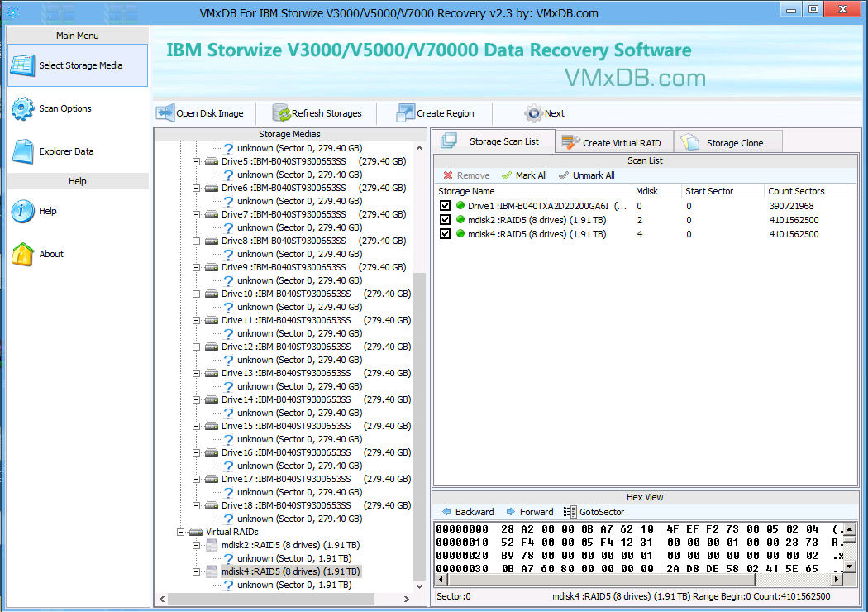Click the Select Storage Media icon
Viewport: 868px width, 612px height.
point(22,65)
